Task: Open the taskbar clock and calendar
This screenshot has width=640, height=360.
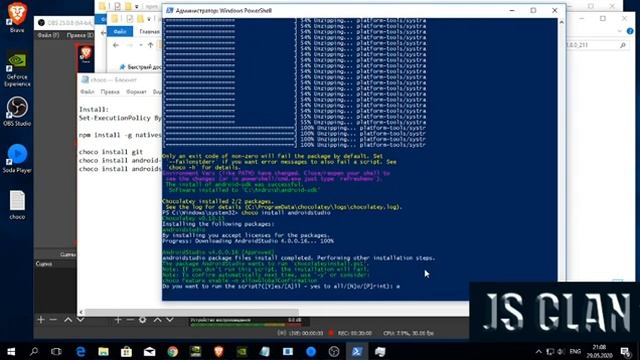Action: pyautogui.click(x=600, y=351)
